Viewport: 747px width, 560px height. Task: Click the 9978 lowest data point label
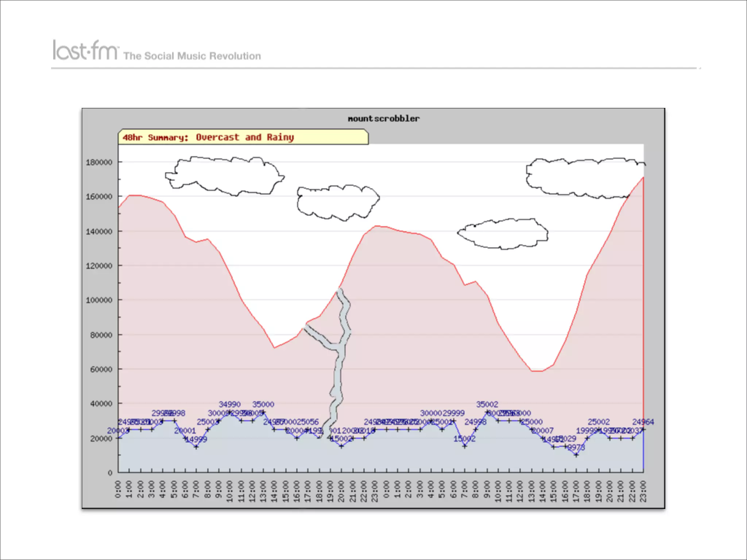(x=576, y=447)
